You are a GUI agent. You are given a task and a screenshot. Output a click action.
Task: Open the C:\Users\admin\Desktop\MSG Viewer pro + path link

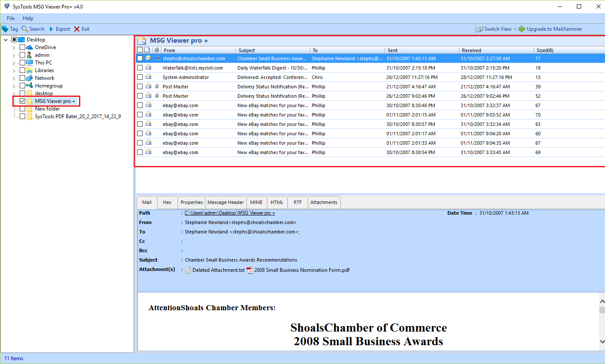[x=230, y=213]
